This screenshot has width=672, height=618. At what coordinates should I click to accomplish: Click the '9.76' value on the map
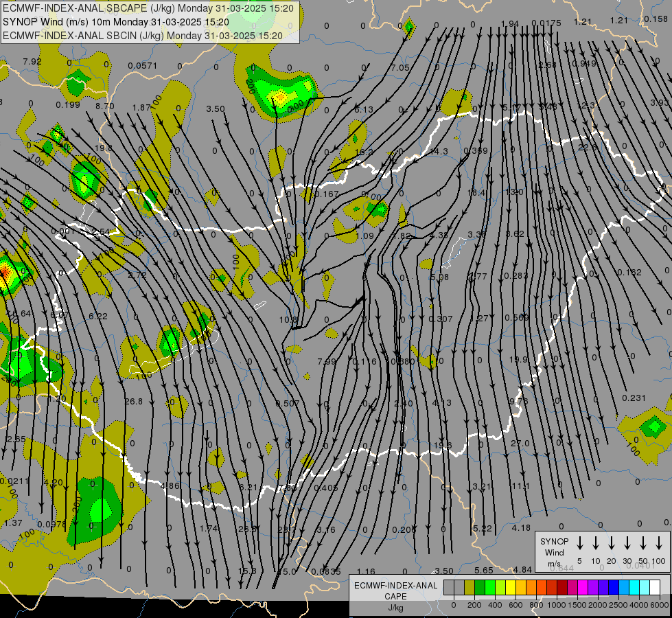[x=518, y=402]
